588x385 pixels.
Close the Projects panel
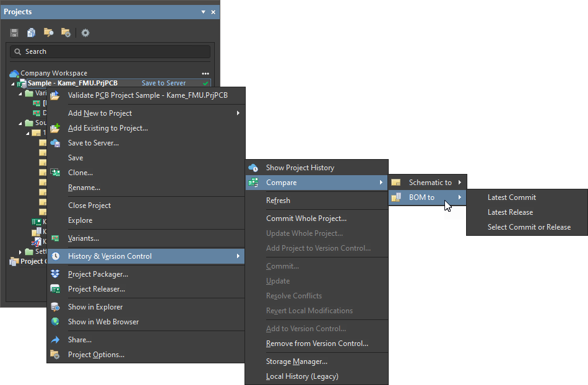pyautogui.click(x=214, y=12)
